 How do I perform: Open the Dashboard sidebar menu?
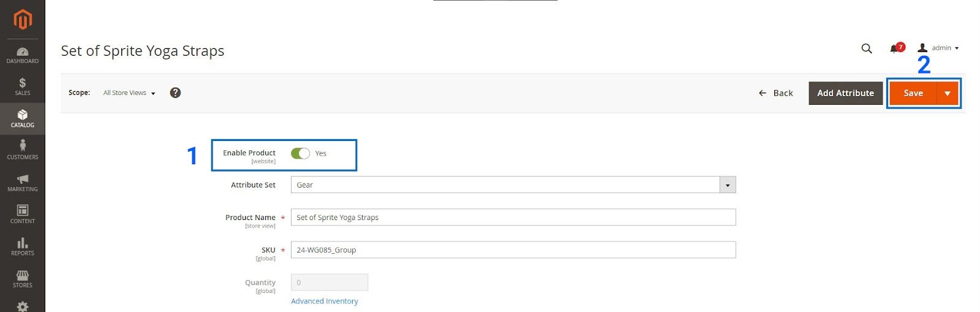point(23,55)
